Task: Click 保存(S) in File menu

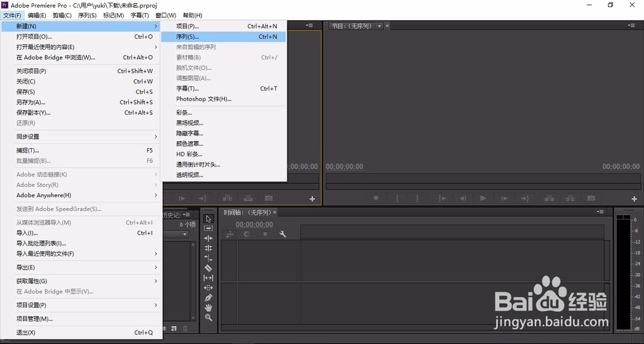Action: pyautogui.click(x=80, y=91)
